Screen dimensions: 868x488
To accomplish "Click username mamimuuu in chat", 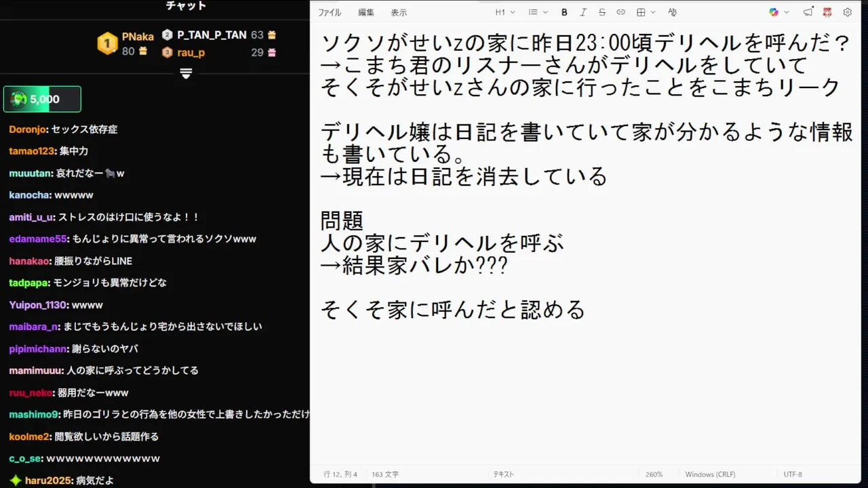I will 36,371.
